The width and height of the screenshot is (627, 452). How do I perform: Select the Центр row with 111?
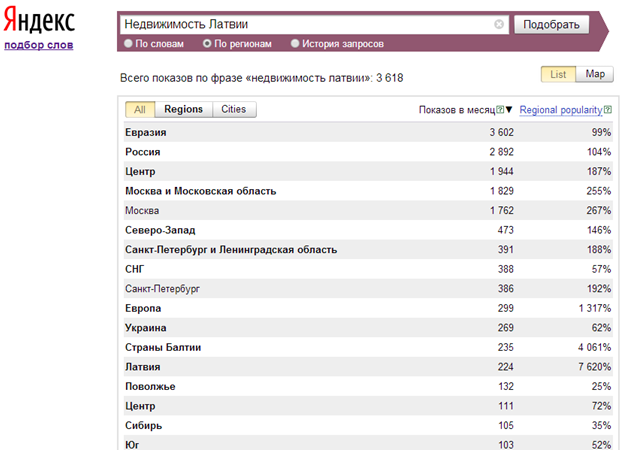368,406
